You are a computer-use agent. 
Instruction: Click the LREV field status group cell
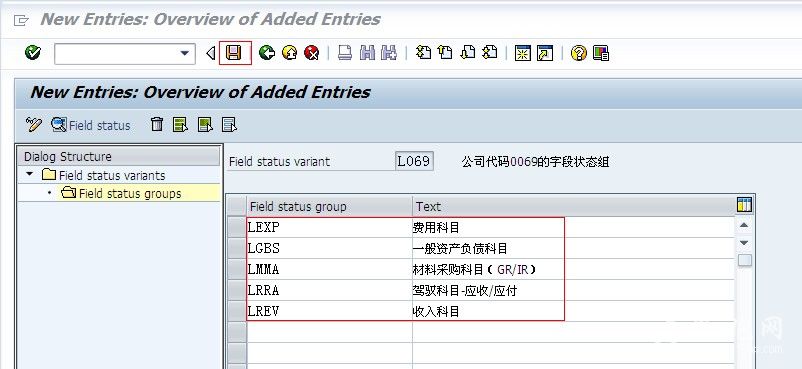(329, 311)
